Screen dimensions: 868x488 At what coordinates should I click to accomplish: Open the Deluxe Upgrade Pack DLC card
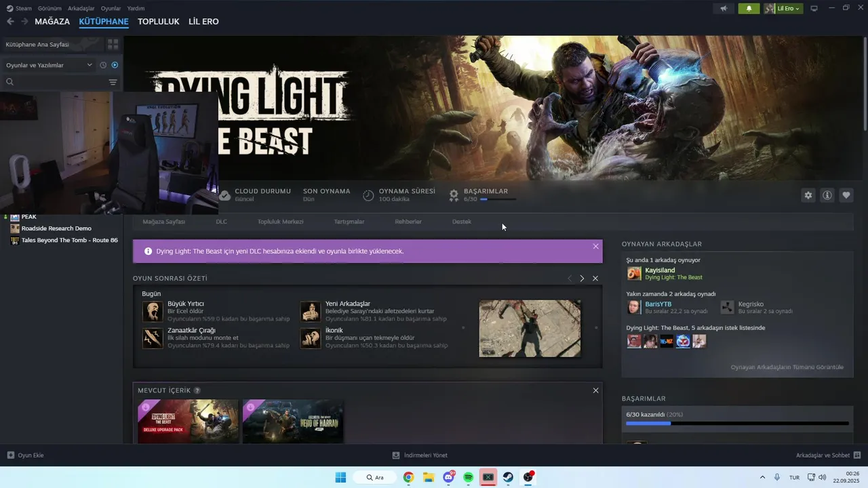(188, 422)
